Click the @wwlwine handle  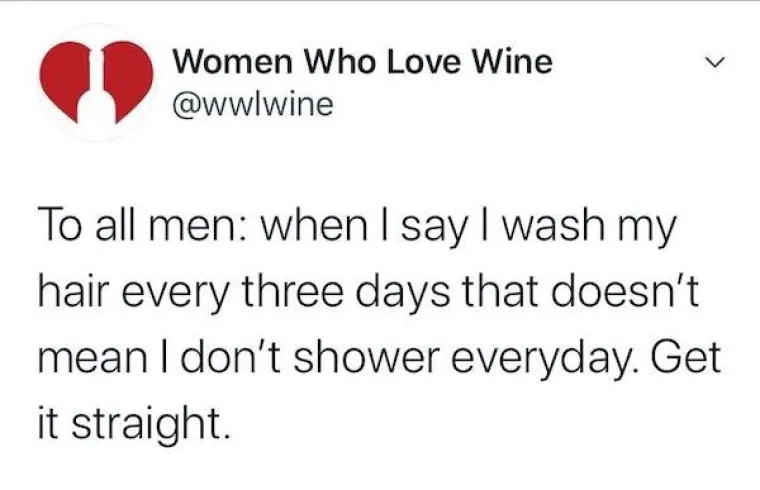pos(246,103)
